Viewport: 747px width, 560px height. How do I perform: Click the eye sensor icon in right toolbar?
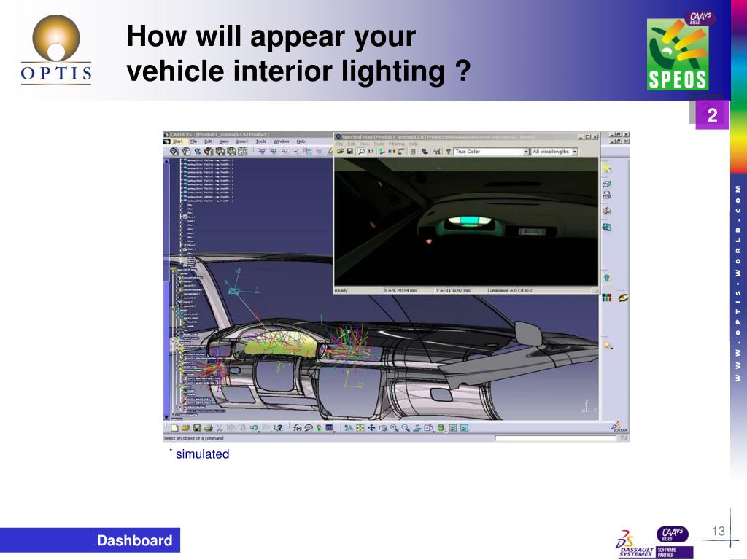point(623,297)
